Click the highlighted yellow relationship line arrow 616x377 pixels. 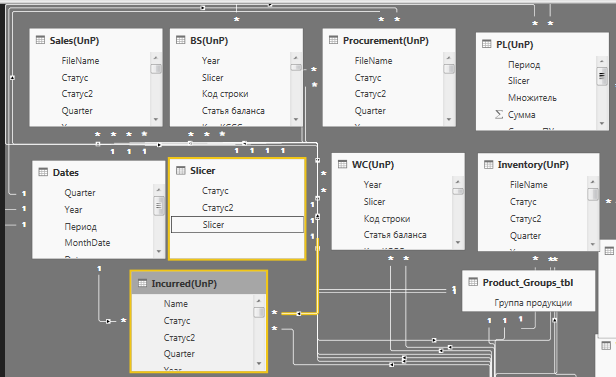pos(299,313)
